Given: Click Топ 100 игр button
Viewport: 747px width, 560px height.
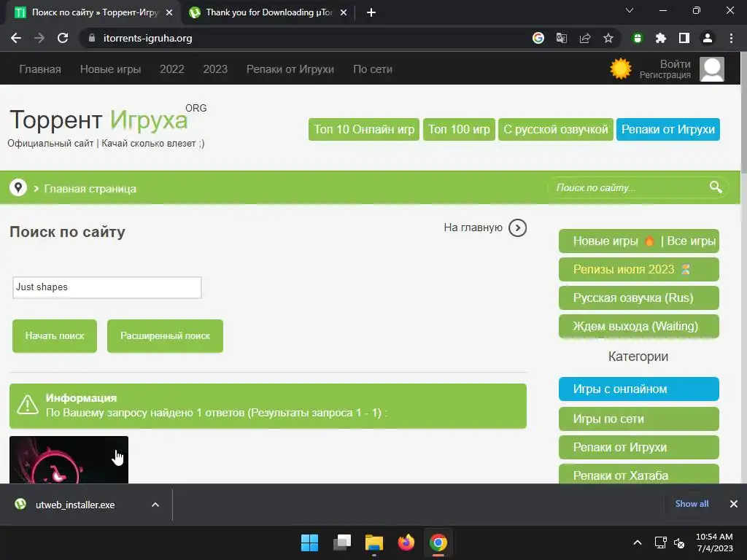Looking at the screenshot, I should [x=459, y=129].
